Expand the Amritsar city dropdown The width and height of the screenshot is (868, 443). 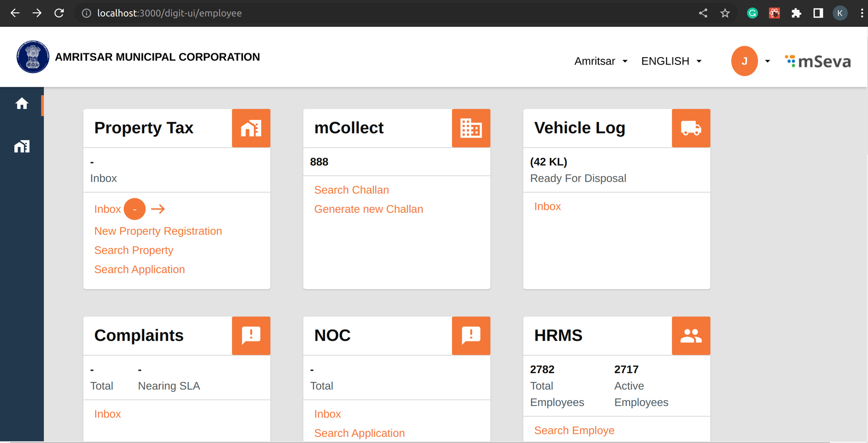601,61
